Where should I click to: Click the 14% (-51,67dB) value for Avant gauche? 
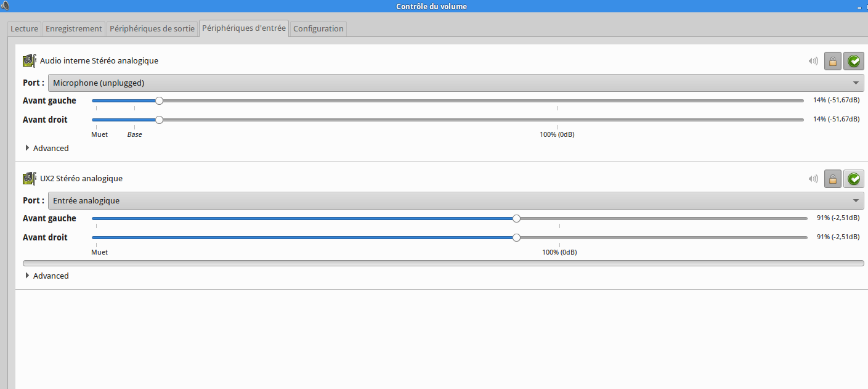point(837,100)
